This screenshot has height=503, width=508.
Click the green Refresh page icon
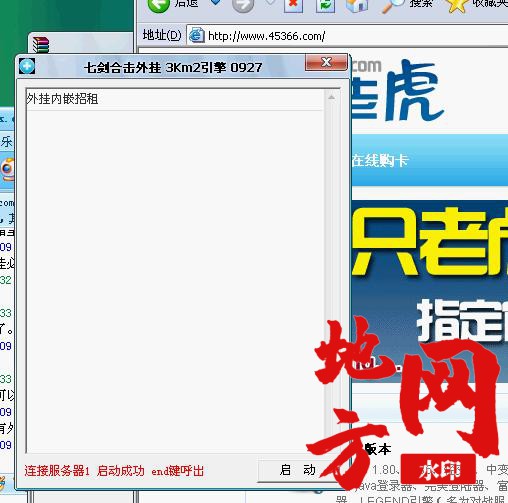325,5
